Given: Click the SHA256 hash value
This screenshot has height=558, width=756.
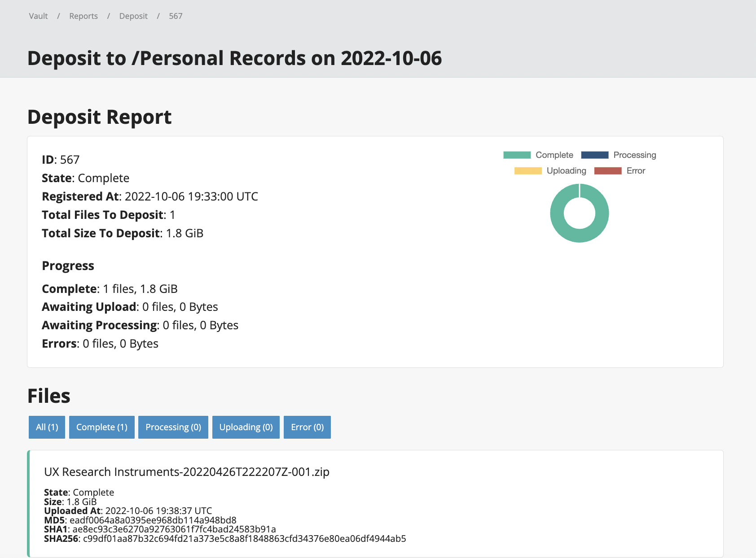Looking at the screenshot, I should pyautogui.click(x=244, y=539).
